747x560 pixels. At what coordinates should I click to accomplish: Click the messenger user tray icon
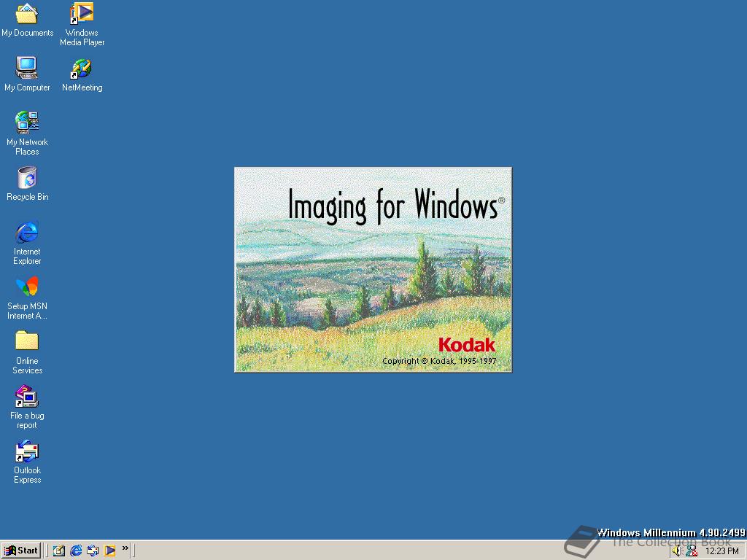pos(692,551)
